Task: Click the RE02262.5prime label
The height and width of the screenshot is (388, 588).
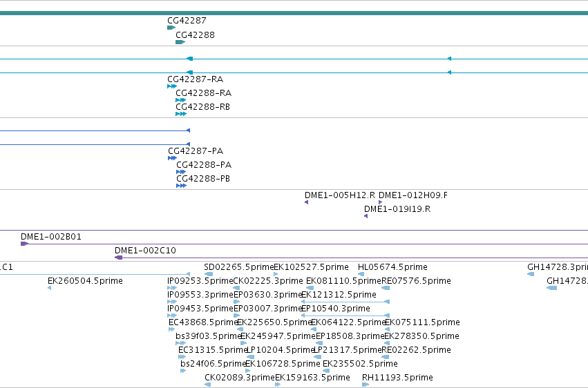Action: (416, 350)
